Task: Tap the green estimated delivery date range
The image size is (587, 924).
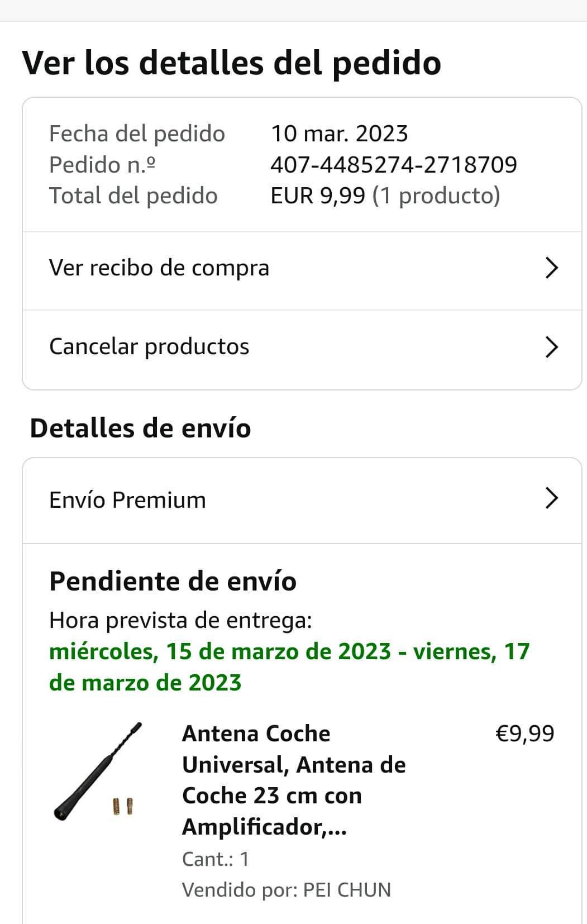Action: 289,667
